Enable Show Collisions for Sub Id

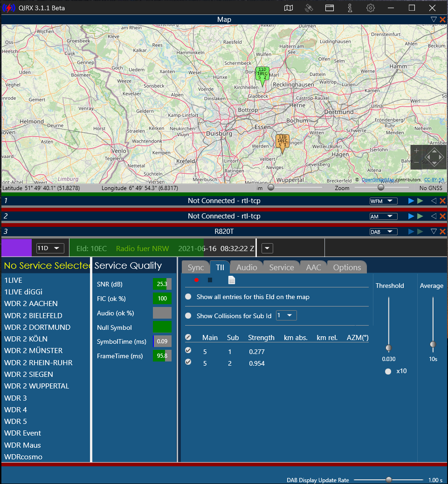188,316
